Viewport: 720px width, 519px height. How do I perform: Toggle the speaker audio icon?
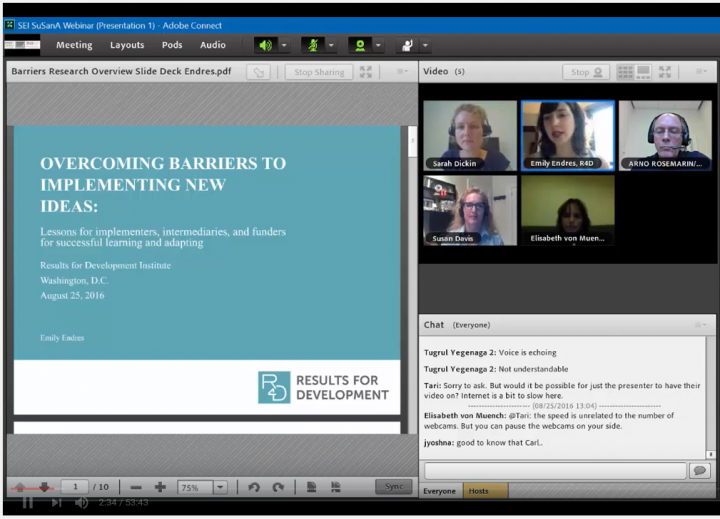[x=265, y=45]
